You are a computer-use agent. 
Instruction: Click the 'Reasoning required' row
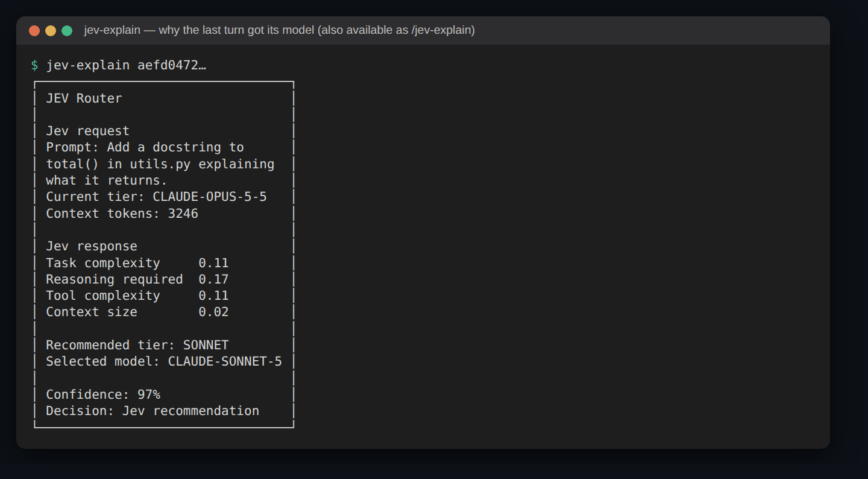(x=137, y=279)
